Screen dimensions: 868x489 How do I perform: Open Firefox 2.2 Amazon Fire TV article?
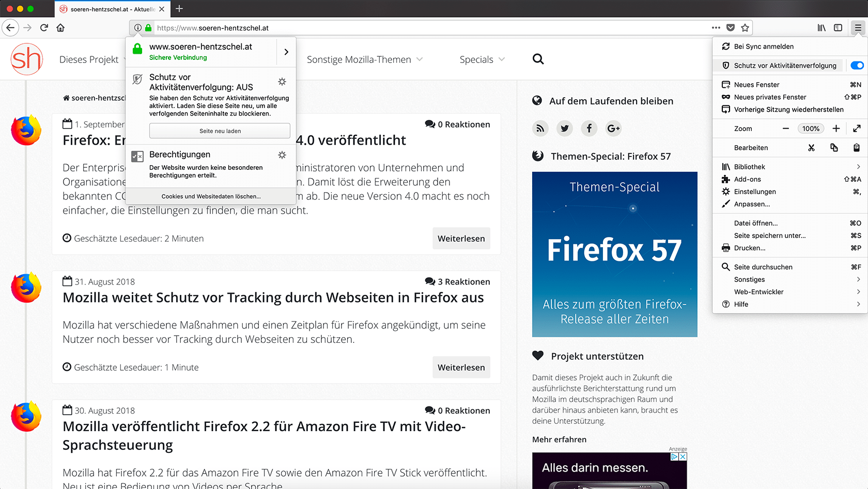[264, 436]
